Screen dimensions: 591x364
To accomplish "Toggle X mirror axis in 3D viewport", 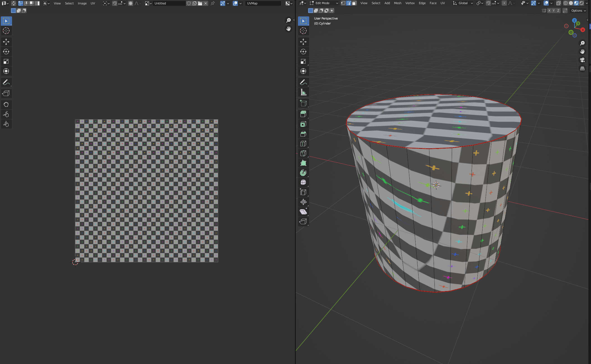I will [549, 11].
